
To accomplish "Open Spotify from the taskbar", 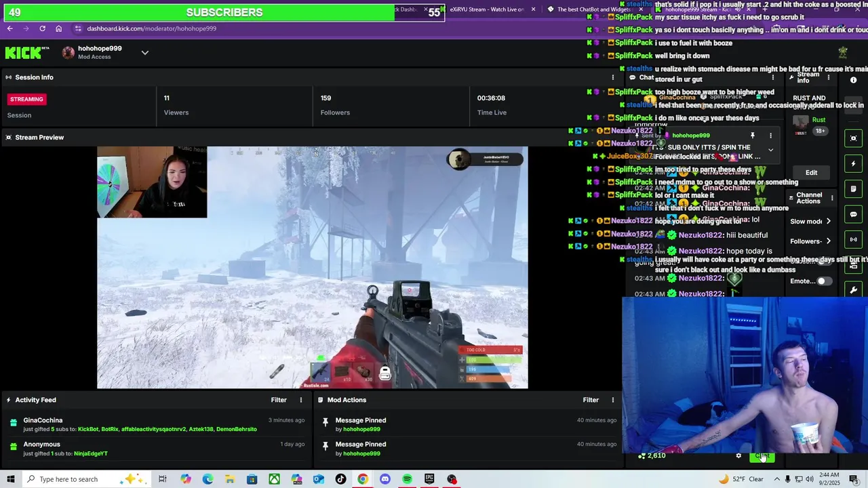I will (x=407, y=479).
